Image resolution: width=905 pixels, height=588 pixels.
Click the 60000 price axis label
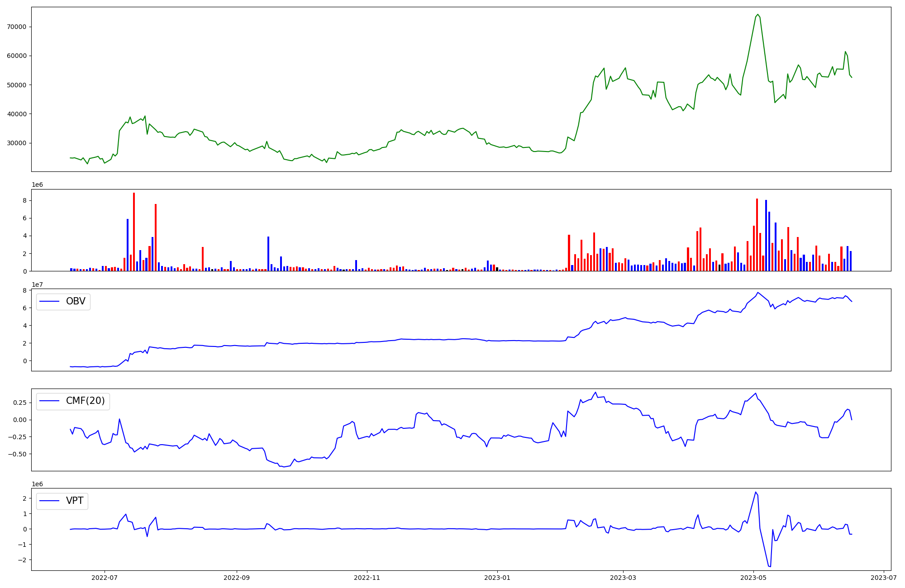[17, 56]
